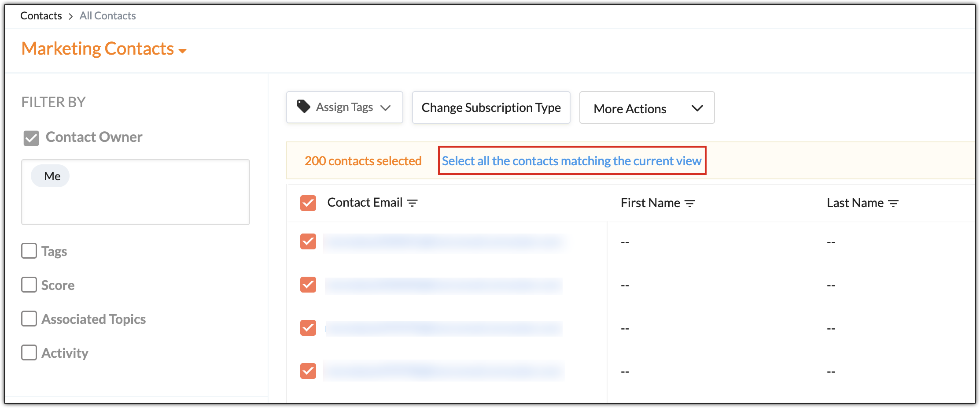Deselect the first contact row checkbox
The height and width of the screenshot is (408, 980).
308,241
